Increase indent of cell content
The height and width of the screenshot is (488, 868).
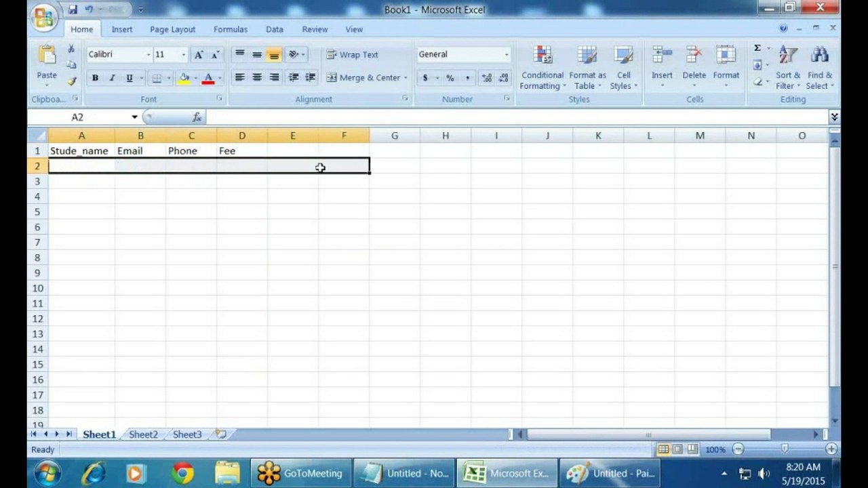pyautogui.click(x=311, y=77)
